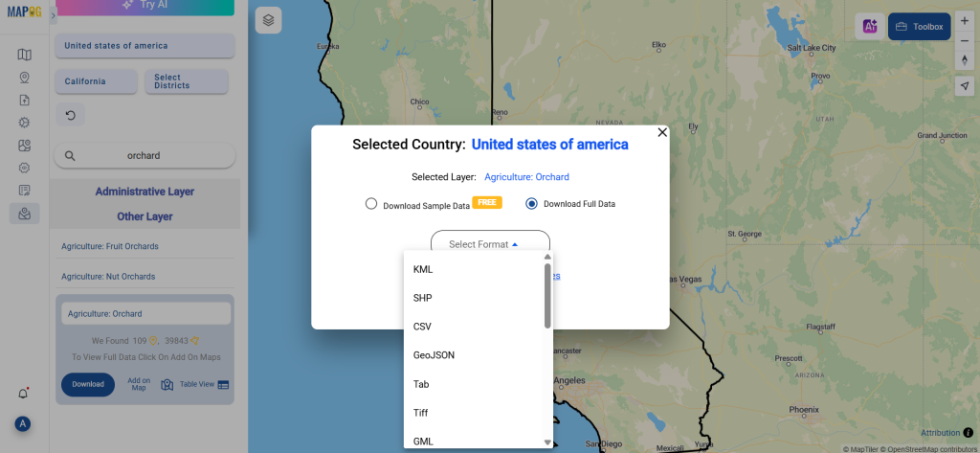This screenshot has height=453, width=980.
Task: Select the Download Sample Data option
Action: (371, 204)
